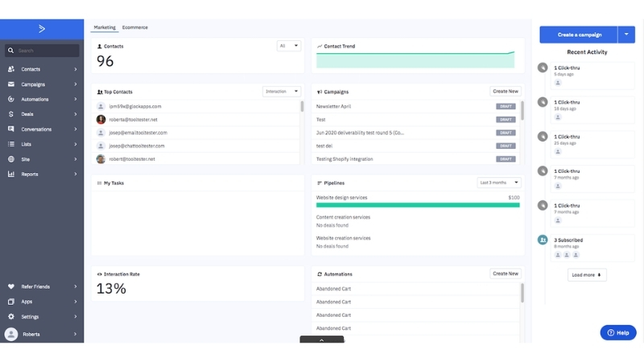The image size is (644, 362).
Task: Open Contacts from the sidebar icon
Action: 11,69
